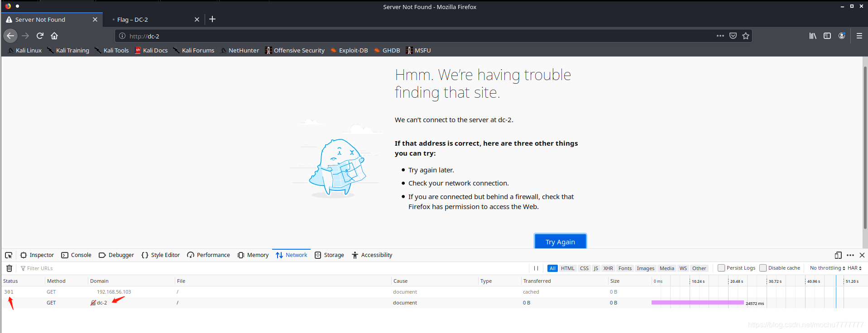This screenshot has width=868, height=333.
Task: Close the developer tools panel
Action: click(x=862, y=255)
